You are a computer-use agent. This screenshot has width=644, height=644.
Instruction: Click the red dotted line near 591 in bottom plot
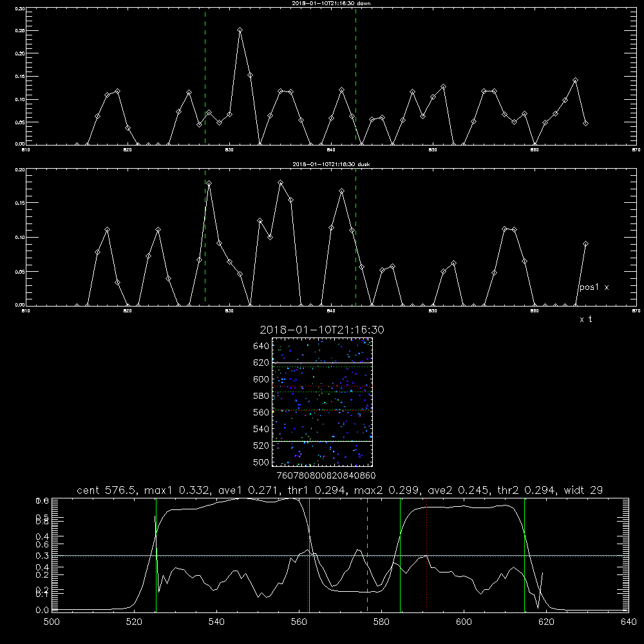tap(427, 554)
